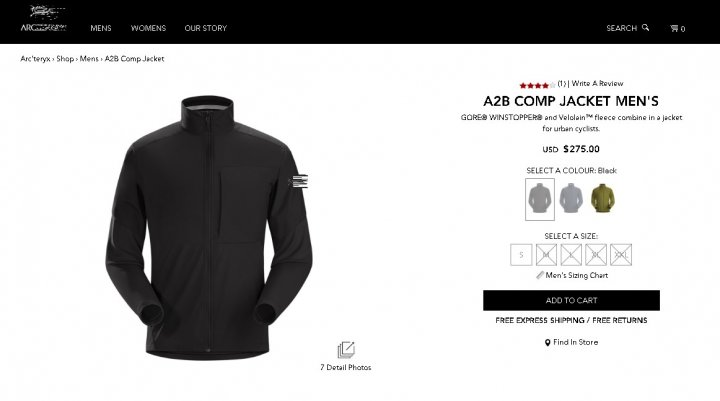Screen dimensions: 720x401
Task: Click the star rating icons
Action: [x=537, y=85]
